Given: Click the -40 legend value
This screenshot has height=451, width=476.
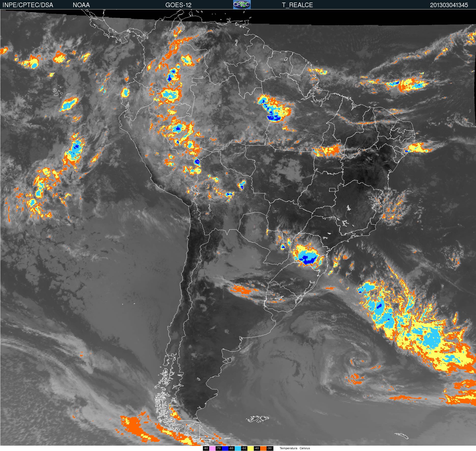Looking at the screenshot, I should tap(257, 448).
